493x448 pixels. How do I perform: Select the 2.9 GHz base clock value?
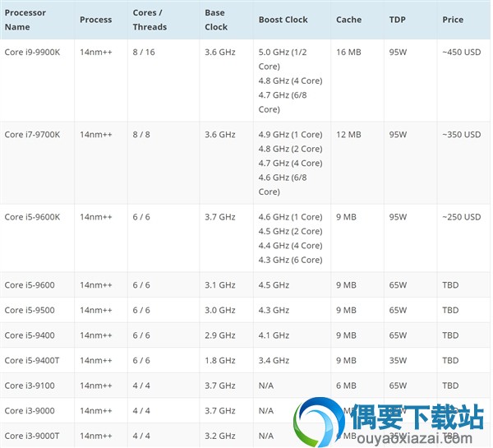coord(220,335)
